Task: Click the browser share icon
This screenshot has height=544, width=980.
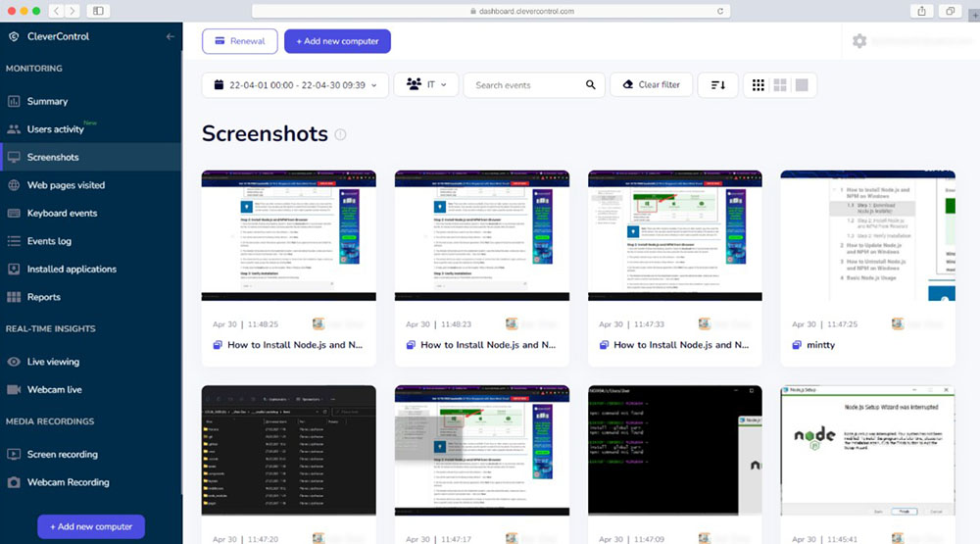Action: click(x=922, y=11)
